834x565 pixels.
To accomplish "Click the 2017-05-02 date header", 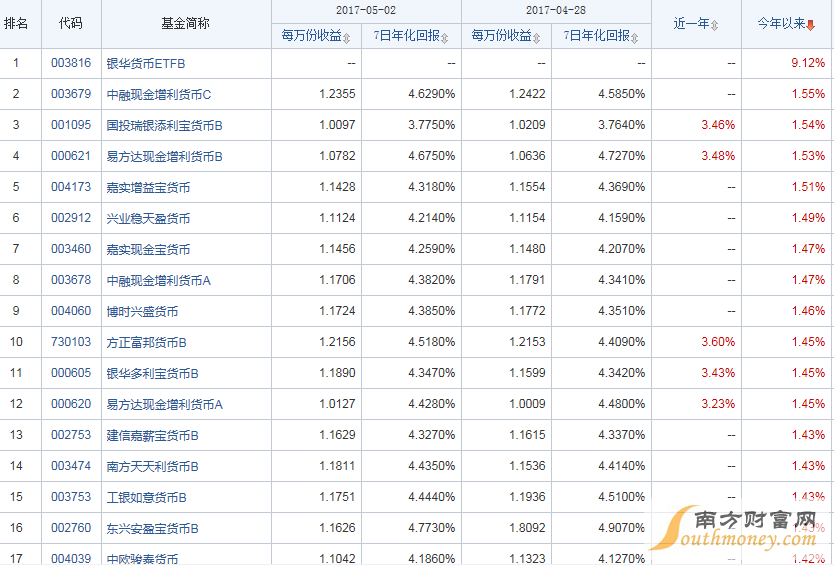I will pos(366,10).
